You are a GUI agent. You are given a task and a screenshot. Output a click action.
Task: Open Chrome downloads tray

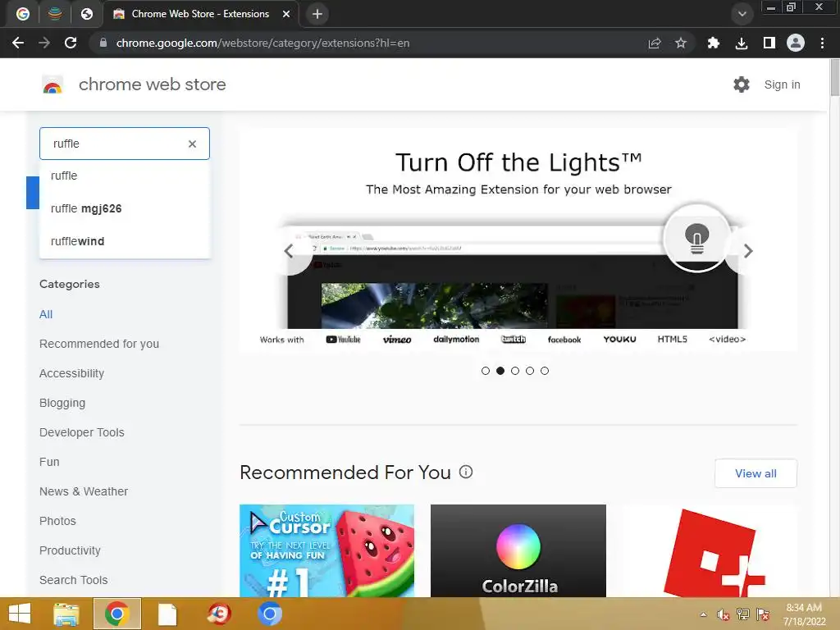click(x=741, y=43)
